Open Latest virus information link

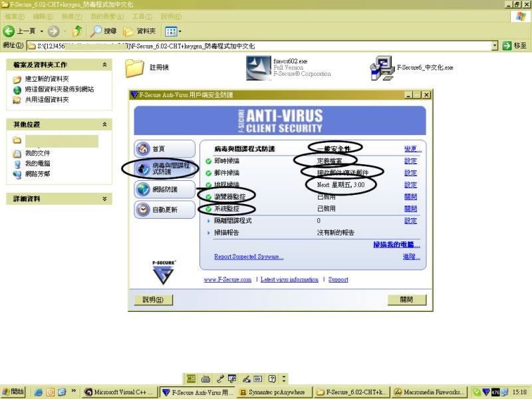pyautogui.click(x=289, y=279)
